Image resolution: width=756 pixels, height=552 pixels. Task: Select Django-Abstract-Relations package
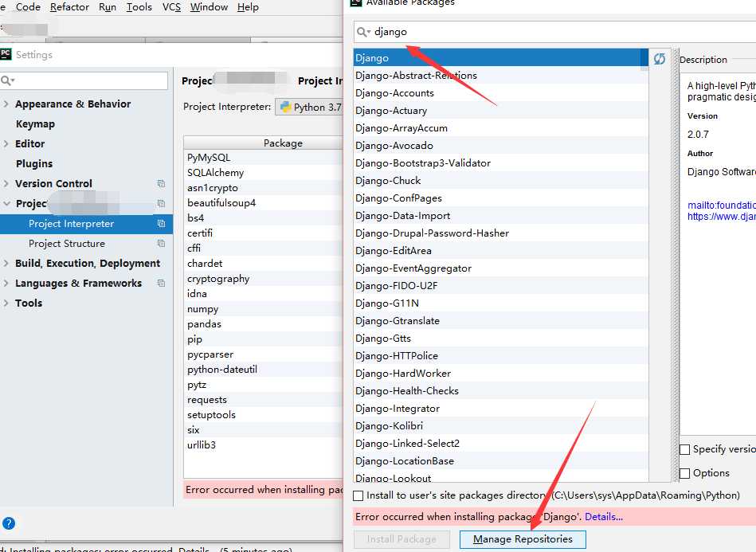coord(500,76)
